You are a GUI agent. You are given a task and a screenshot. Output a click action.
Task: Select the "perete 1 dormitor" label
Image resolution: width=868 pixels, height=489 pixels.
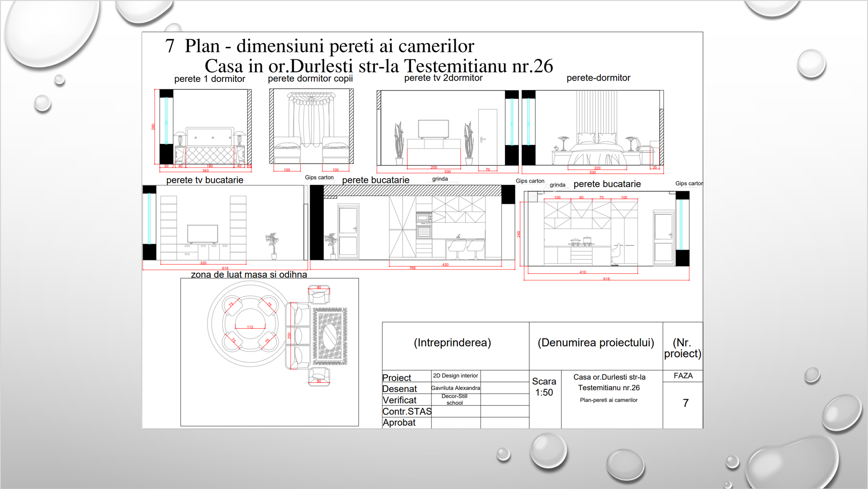coord(210,79)
